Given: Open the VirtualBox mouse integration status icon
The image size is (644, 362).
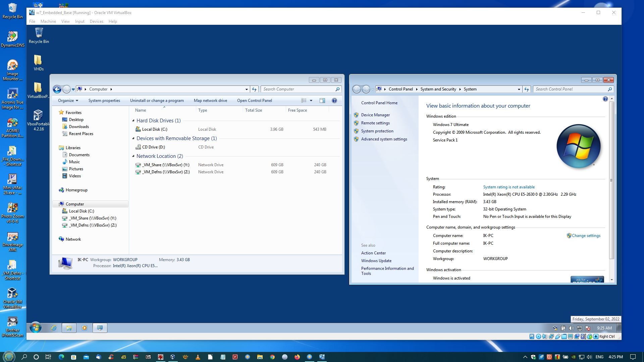Looking at the screenshot, I should point(590,337).
